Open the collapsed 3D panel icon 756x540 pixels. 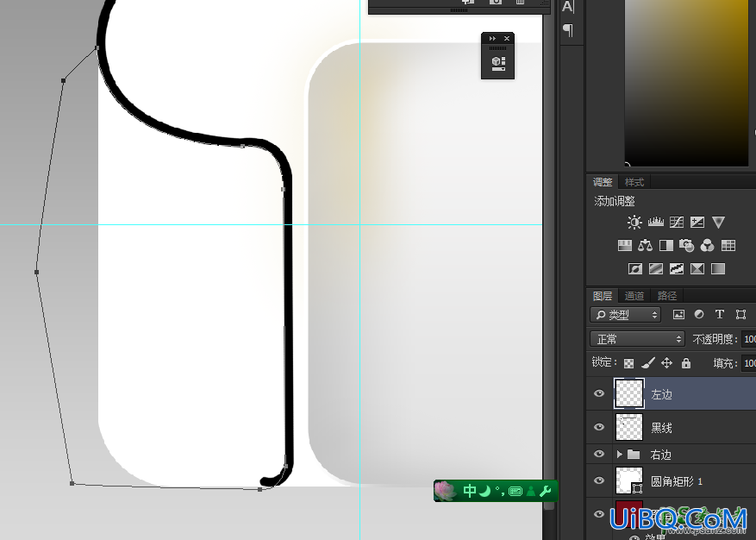pos(498,64)
